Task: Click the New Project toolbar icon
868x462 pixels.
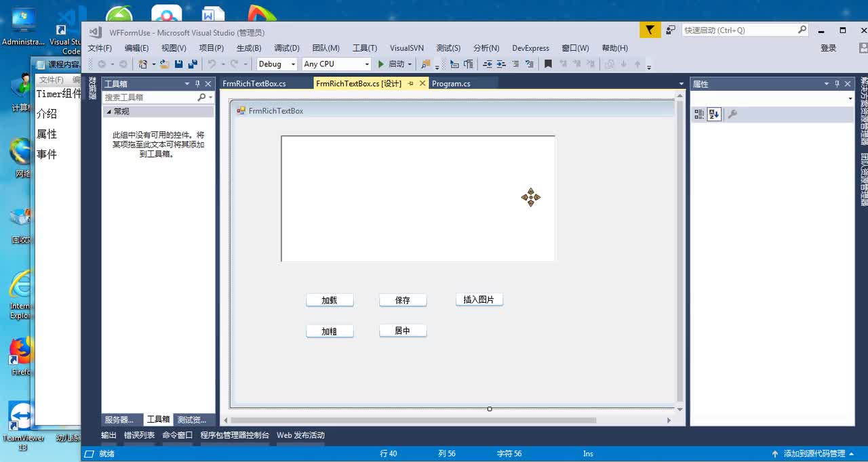Action: pos(142,64)
